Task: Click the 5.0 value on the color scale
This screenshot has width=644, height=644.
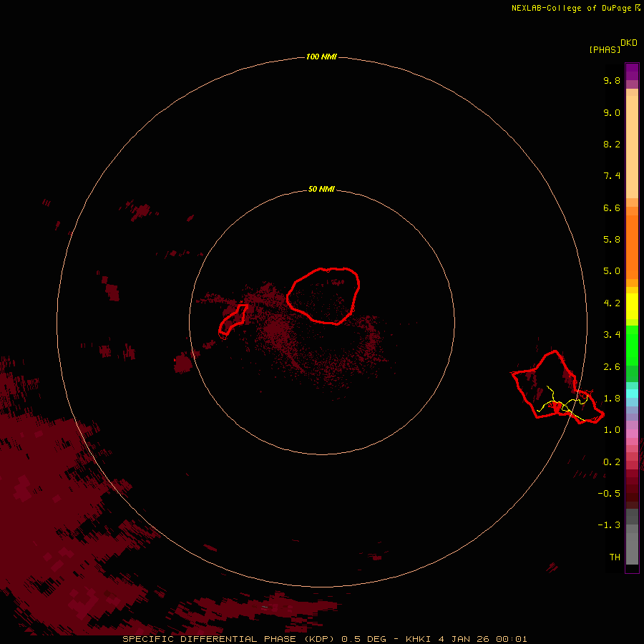Action: 612,271
